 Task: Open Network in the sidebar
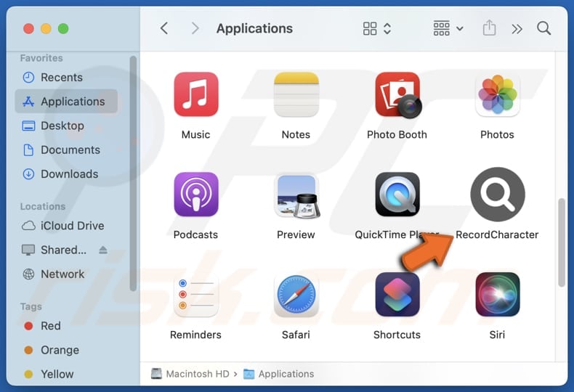[66, 274]
